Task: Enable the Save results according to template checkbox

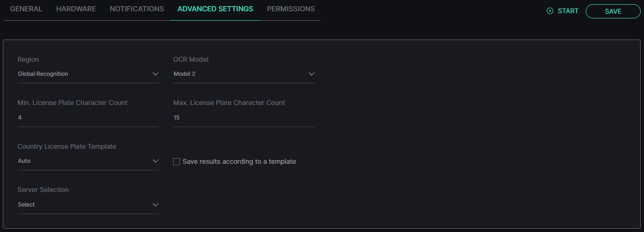Action: click(177, 161)
